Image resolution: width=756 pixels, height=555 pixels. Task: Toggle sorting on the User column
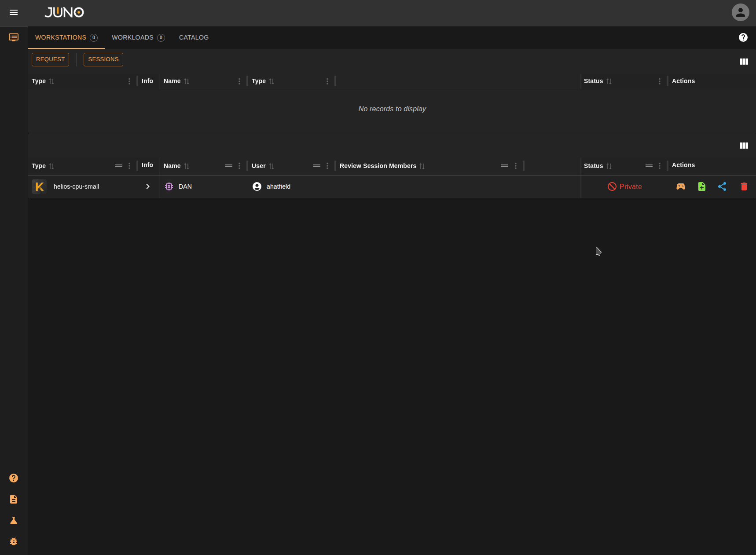pos(272,166)
